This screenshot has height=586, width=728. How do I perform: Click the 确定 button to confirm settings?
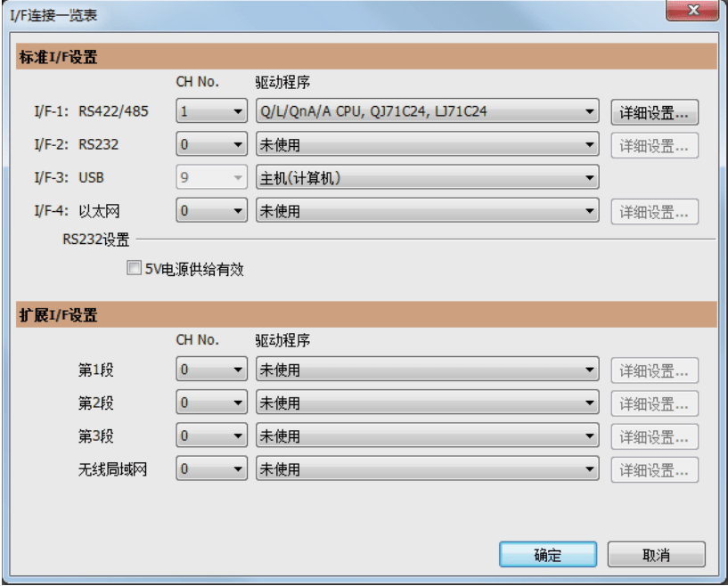(547, 554)
